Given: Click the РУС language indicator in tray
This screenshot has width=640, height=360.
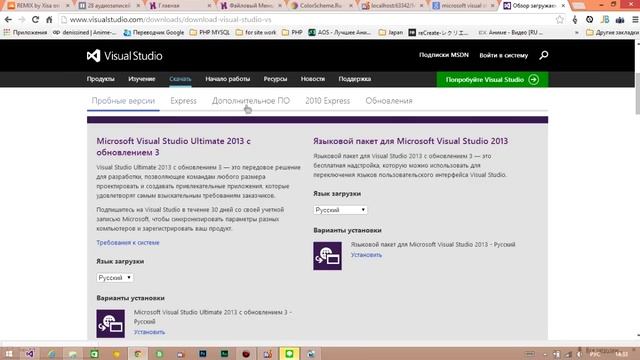Looking at the screenshot, I should pos(595,355).
